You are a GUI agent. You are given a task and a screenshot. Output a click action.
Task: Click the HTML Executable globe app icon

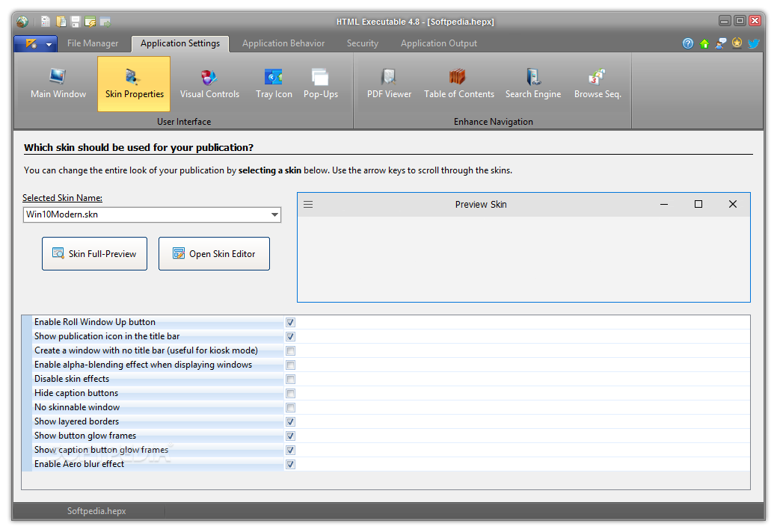[x=22, y=22]
